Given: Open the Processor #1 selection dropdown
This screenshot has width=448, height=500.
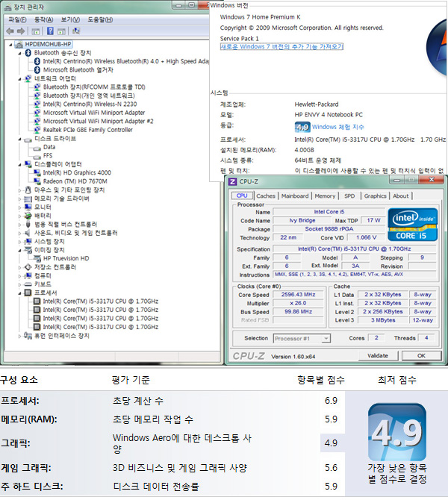Looking at the screenshot, I should (x=302, y=339).
